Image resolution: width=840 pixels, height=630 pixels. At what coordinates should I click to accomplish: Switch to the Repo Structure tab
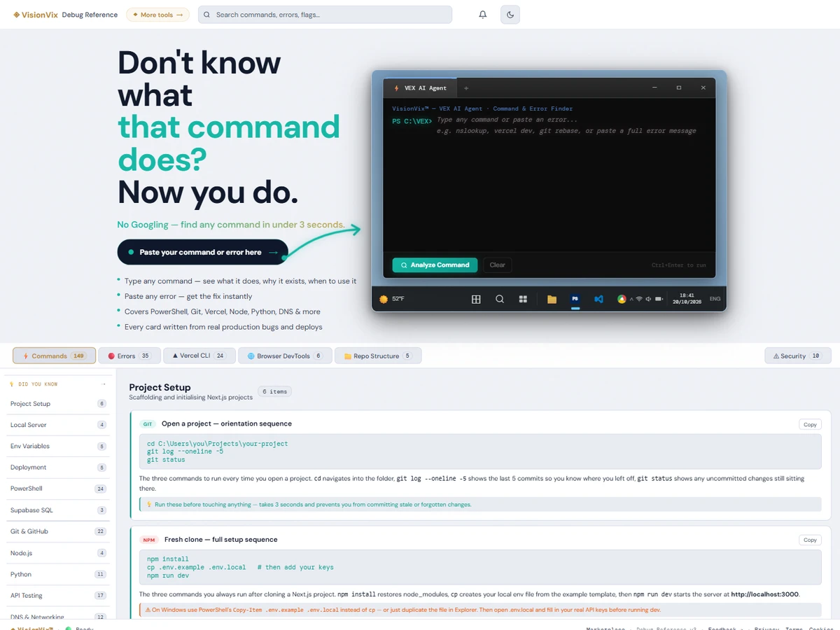point(378,356)
